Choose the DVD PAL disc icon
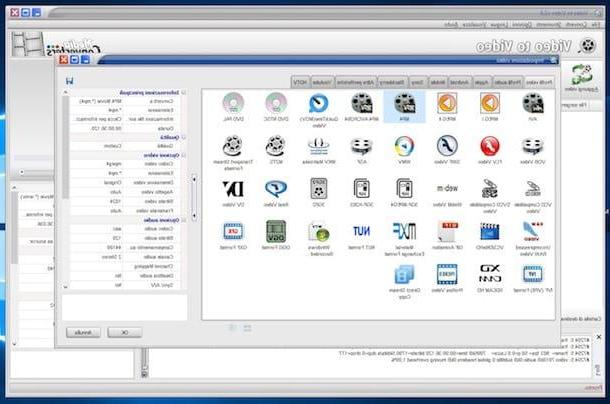Image resolution: width=610 pixels, height=404 pixels. pos(233,104)
